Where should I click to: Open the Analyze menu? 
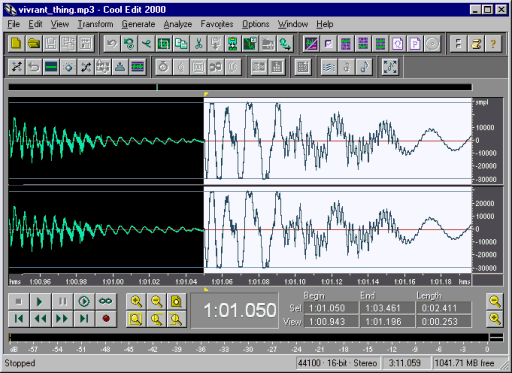point(178,24)
